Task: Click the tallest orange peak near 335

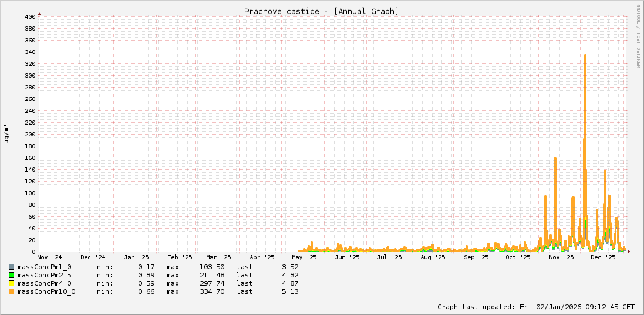Action: pos(585,56)
